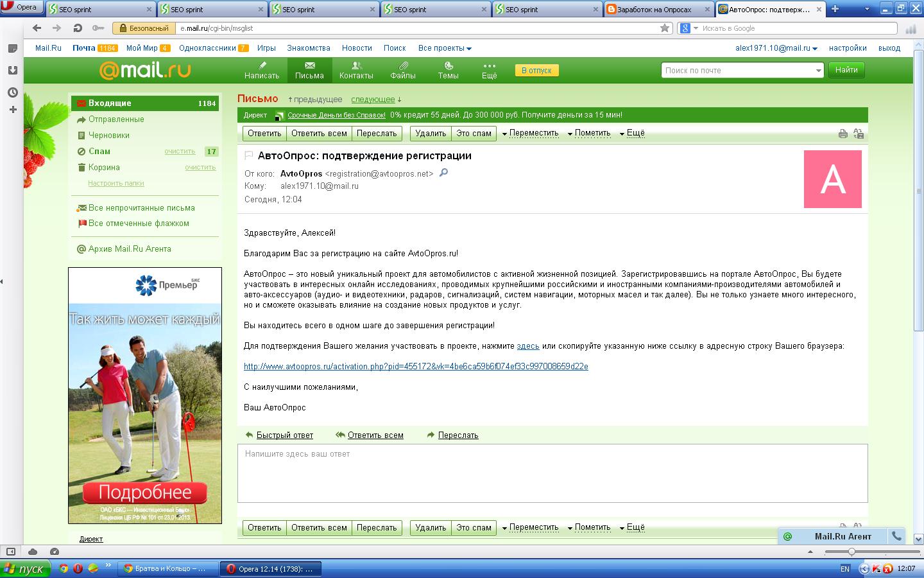Search letters from sender via magnifier icon

[443, 173]
